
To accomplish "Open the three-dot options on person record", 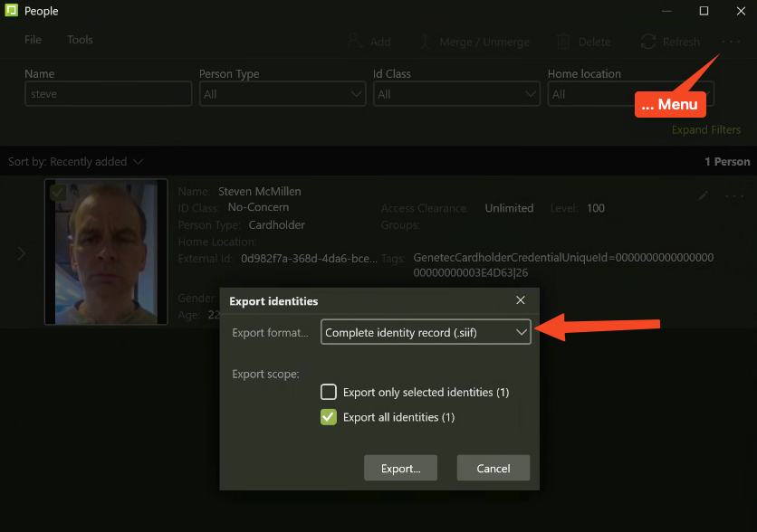I will tap(733, 195).
